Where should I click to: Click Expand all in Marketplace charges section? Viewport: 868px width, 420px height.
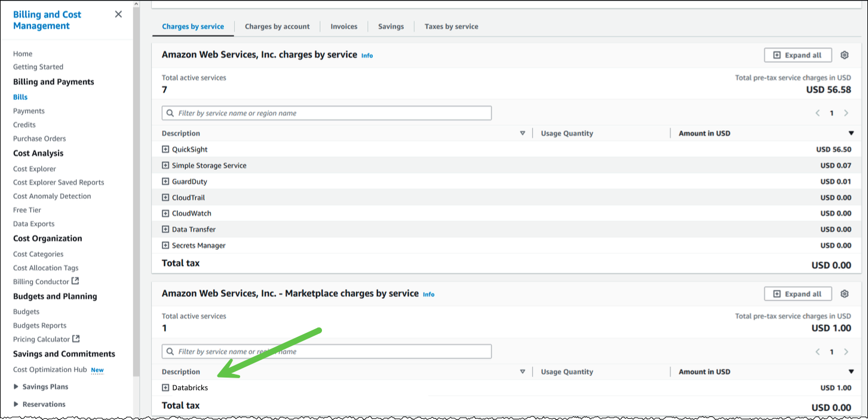798,294
